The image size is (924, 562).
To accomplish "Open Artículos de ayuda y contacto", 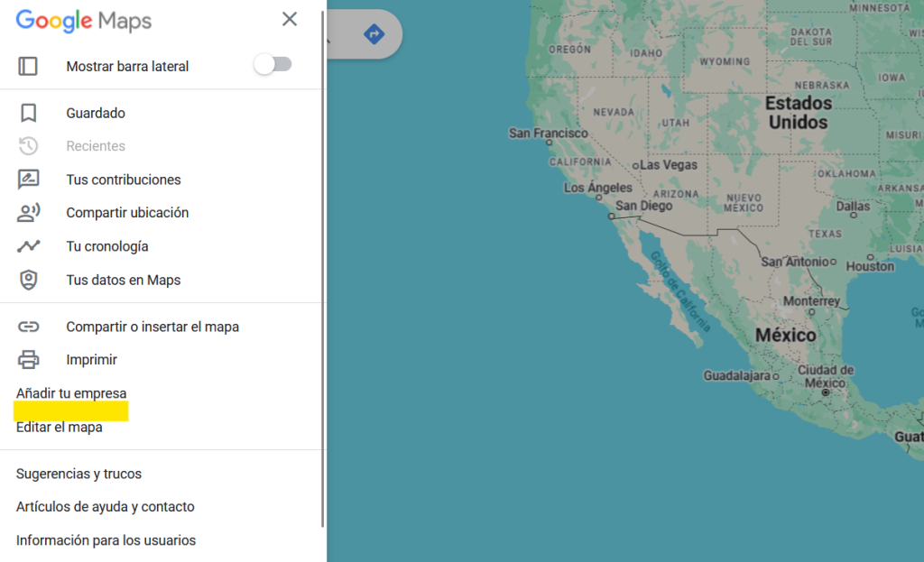I will pyautogui.click(x=106, y=507).
